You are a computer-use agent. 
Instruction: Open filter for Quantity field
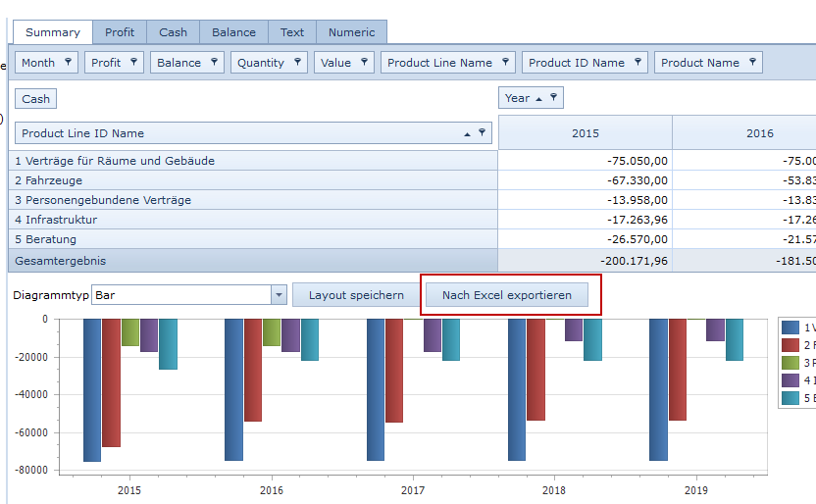pos(296,62)
